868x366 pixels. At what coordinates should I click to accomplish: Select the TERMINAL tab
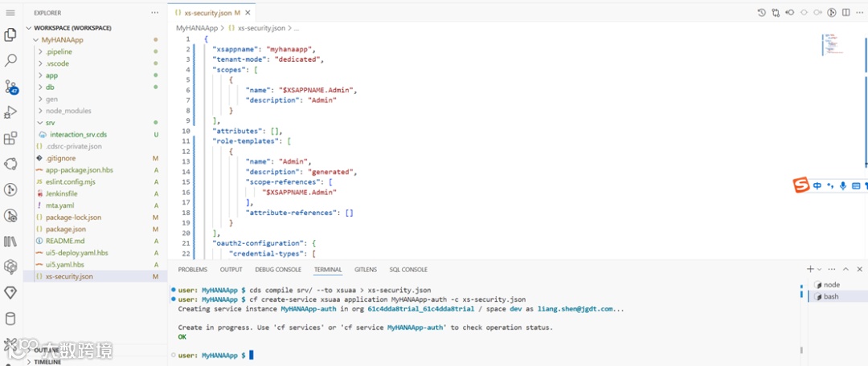pyautogui.click(x=328, y=270)
